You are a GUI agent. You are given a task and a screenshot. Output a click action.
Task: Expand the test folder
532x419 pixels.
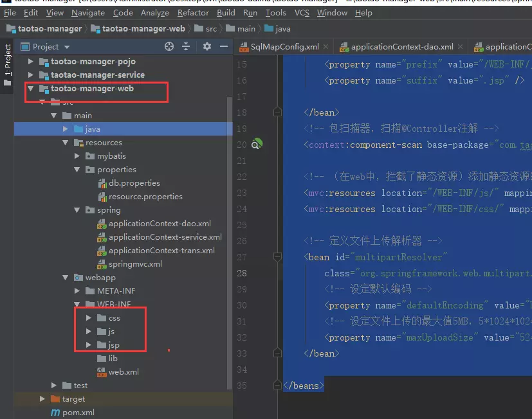pyautogui.click(x=53, y=386)
